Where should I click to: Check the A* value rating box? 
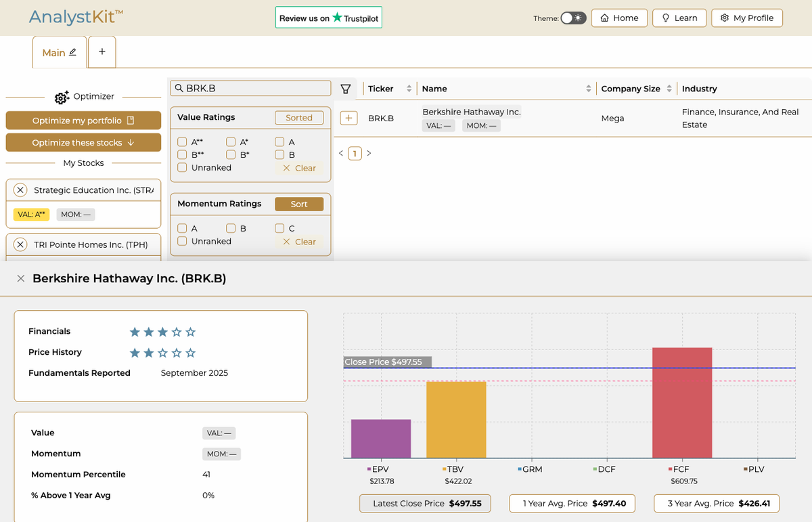point(231,142)
